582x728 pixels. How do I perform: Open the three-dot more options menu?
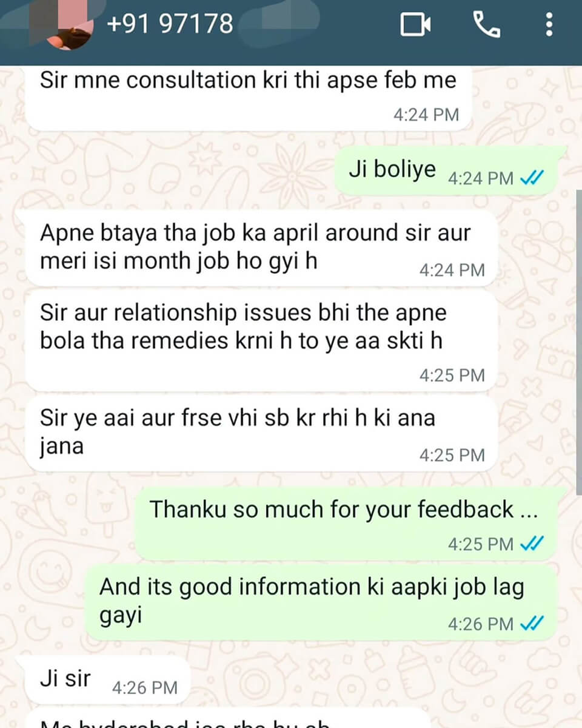[549, 25]
